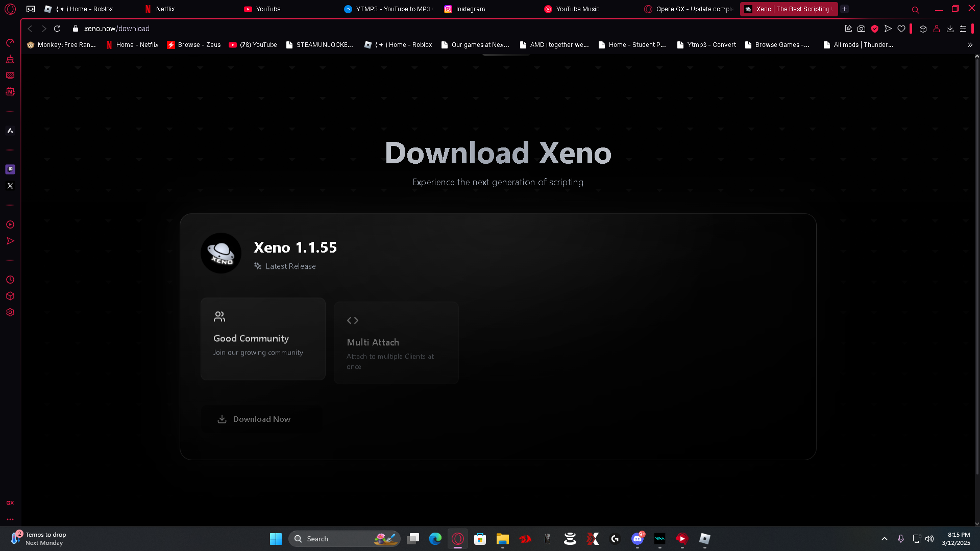Open sidebar three-dots more options
Screen dimensions: 980x551
10,519
